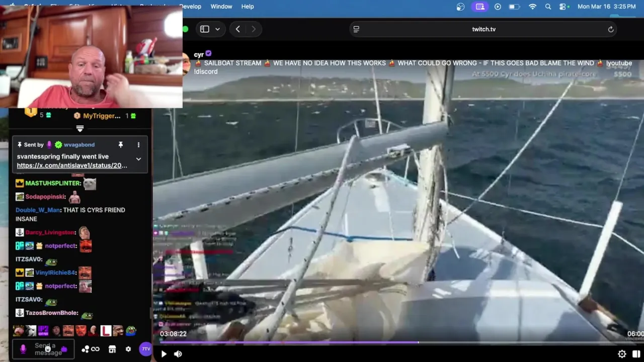This screenshot has width=644, height=362.
Task: Go back in Safari
Action: (237, 29)
